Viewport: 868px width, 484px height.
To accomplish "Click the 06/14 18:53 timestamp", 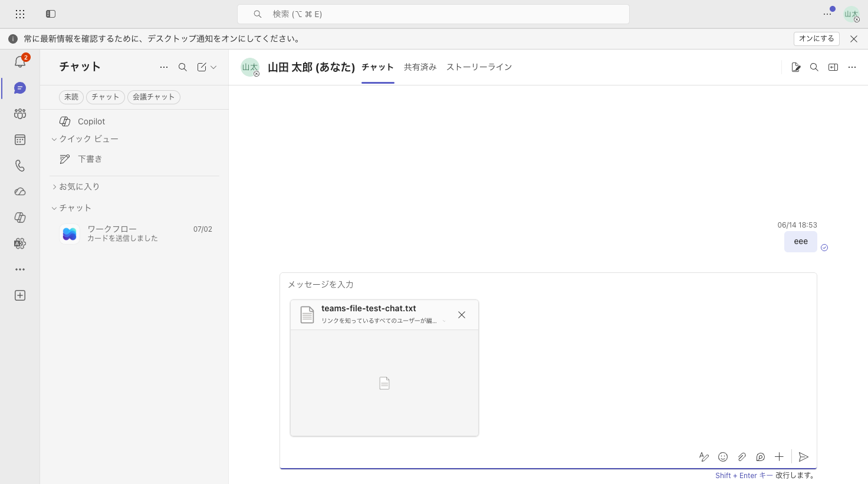I will point(797,225).
